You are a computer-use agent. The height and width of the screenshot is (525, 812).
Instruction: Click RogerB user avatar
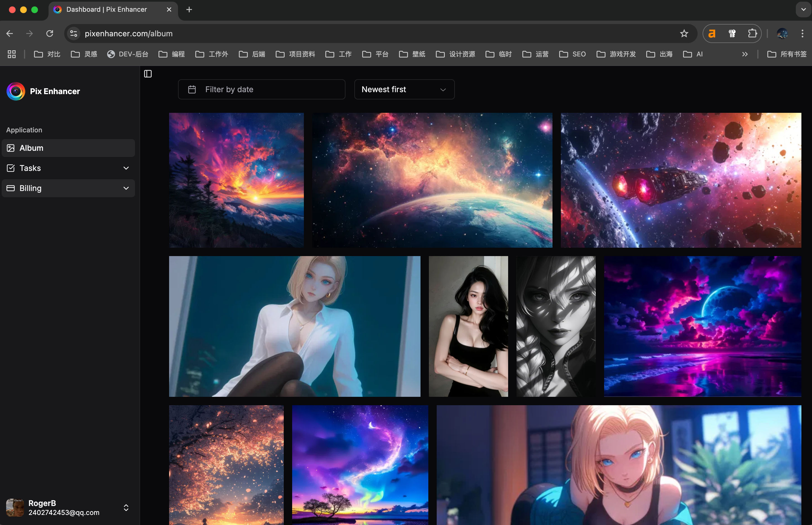tap(15, 508)
